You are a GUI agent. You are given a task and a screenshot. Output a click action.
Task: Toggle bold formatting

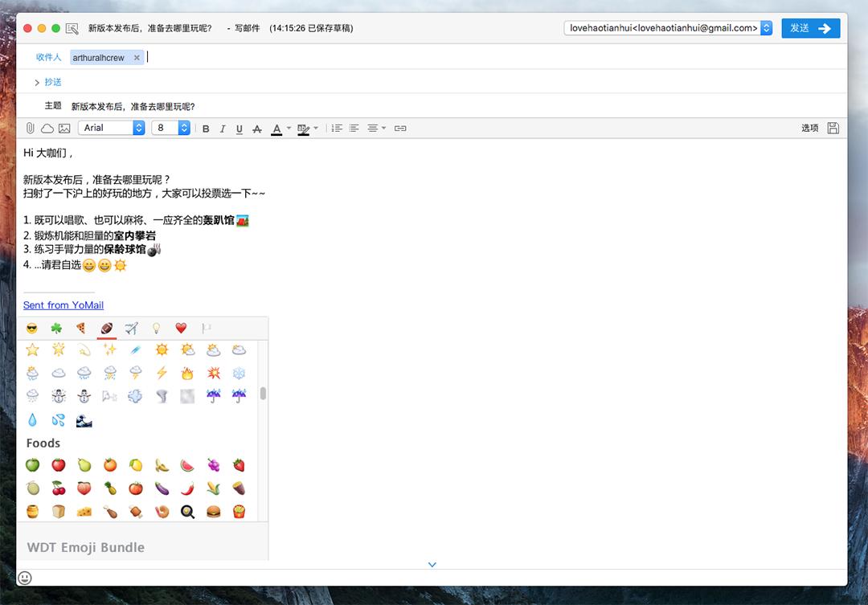pos(206,129)
